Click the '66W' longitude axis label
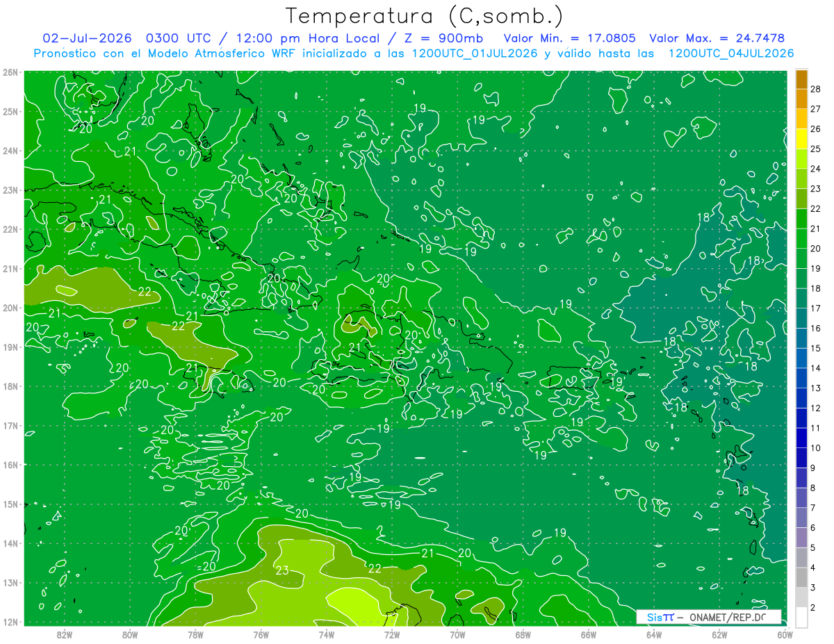Screen dimensions: 834x644 pos(589,634)
